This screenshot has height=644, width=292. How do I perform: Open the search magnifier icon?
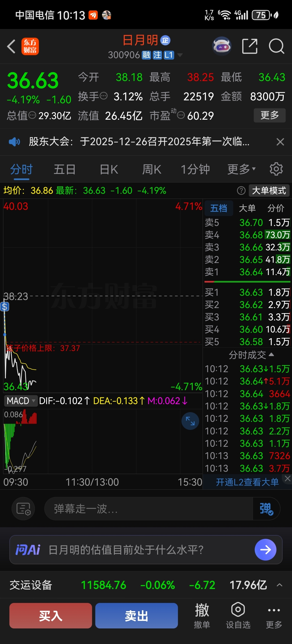276,46
